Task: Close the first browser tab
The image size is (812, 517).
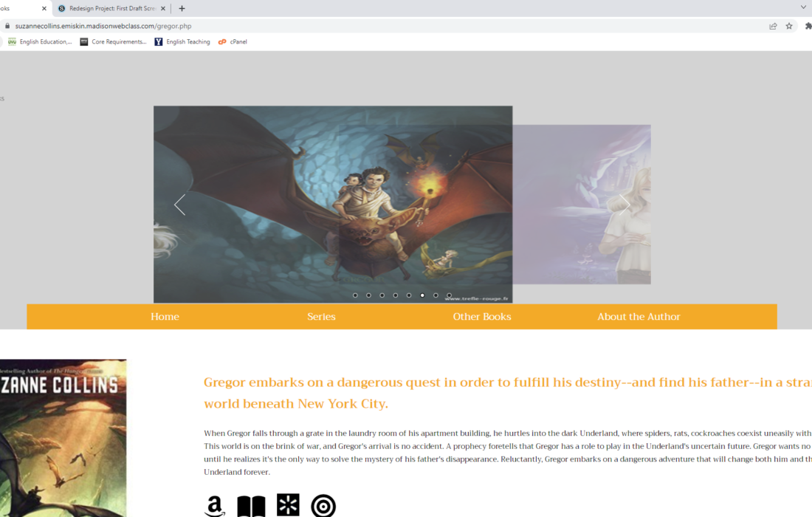Action: click(44, 8)
